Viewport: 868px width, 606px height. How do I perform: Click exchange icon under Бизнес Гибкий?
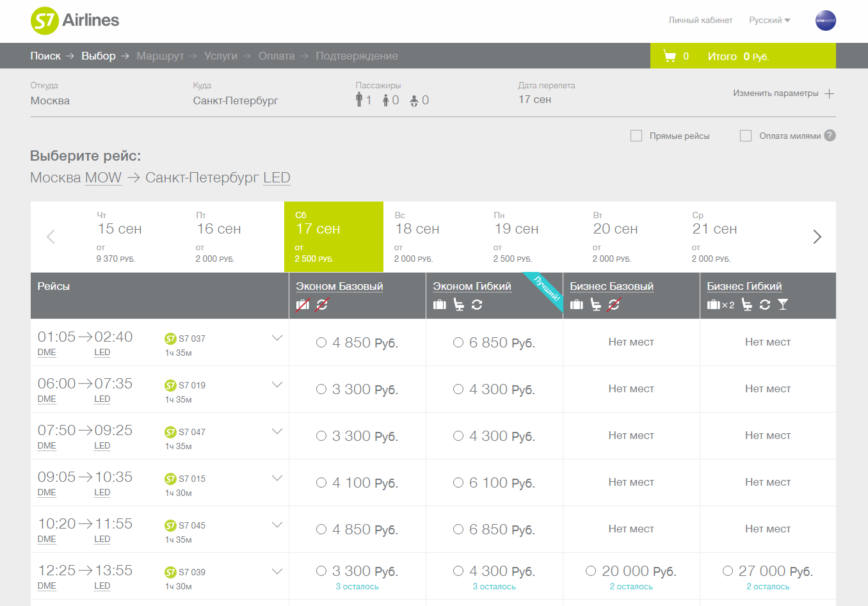765,305
